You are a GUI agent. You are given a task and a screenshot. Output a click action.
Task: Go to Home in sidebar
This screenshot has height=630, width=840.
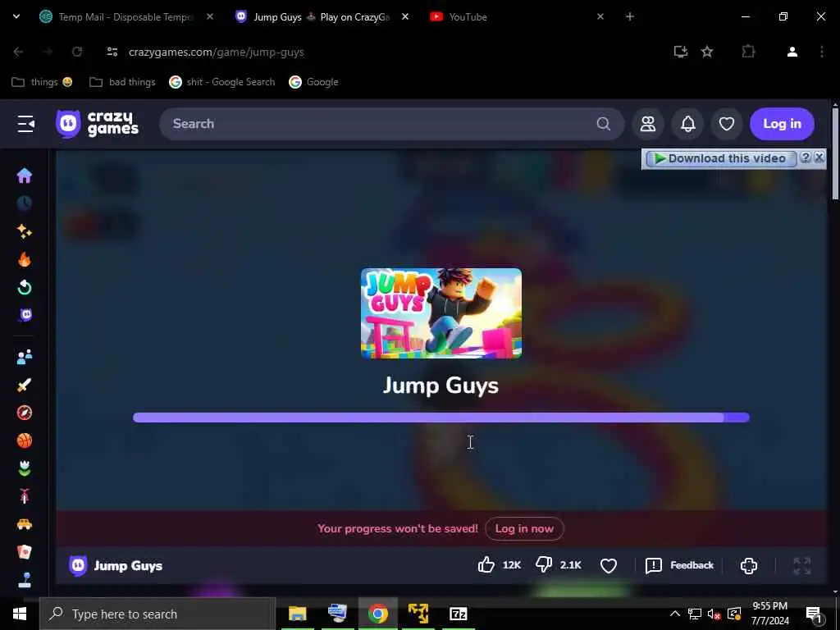pos(25,176)
